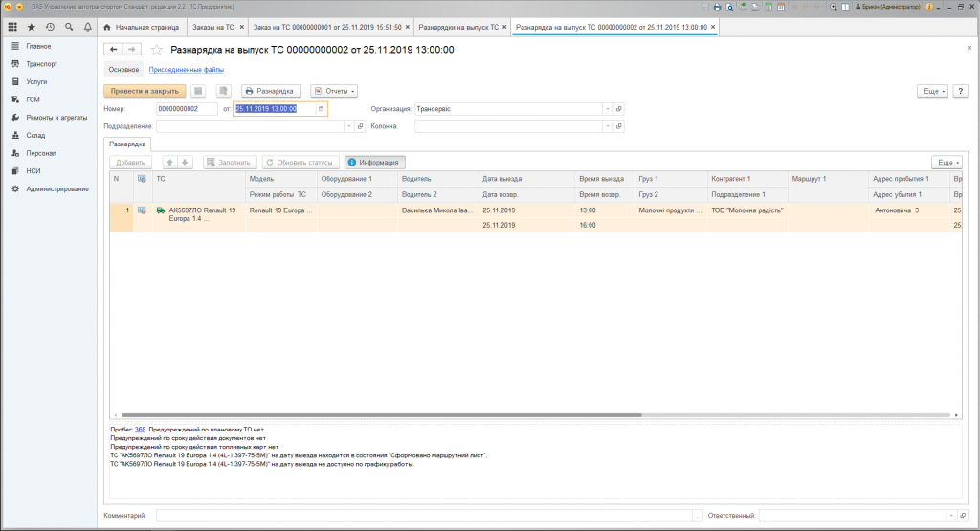Click the Home icon of Начальная страница
Screen dimensions: 980x531
(x=107, y=27)
